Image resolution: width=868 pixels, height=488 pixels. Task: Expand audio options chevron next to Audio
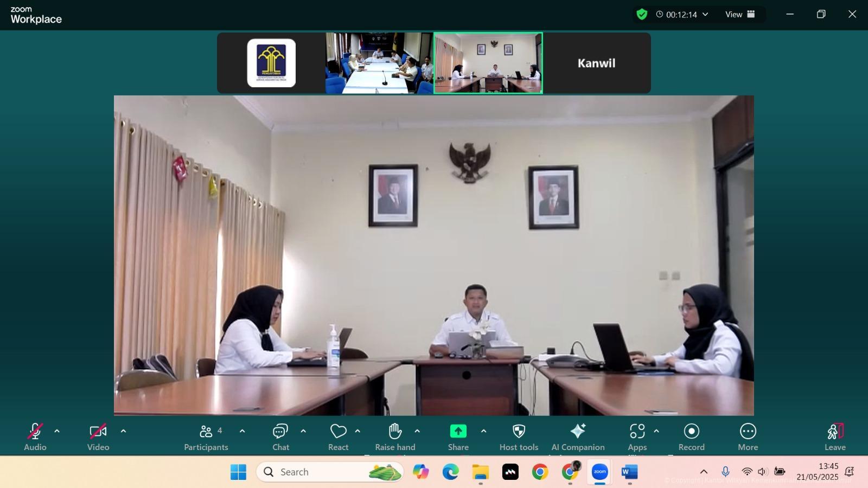[x=57, y=431]
